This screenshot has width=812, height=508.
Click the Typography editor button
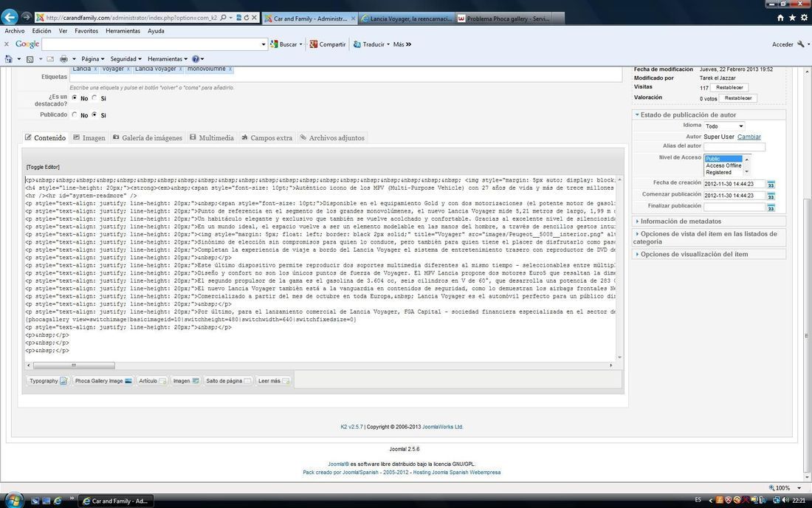point(48,380)
